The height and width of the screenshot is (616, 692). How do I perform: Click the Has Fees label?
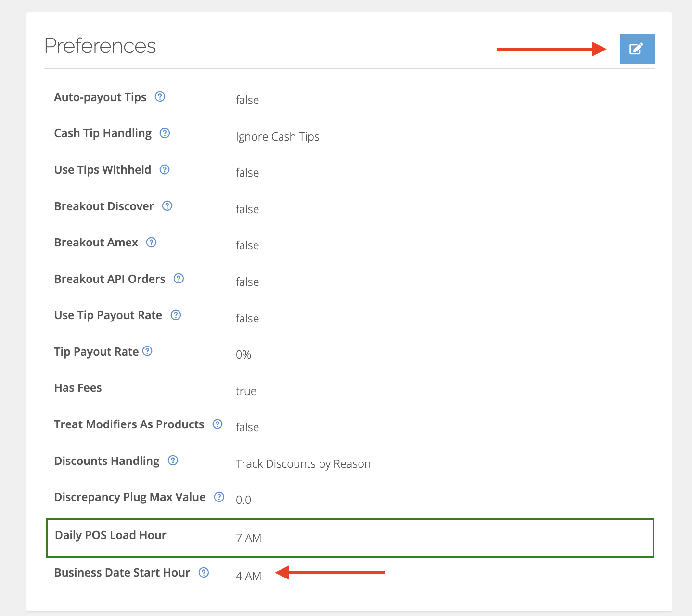pyautogui.click(x=78, y=388)
